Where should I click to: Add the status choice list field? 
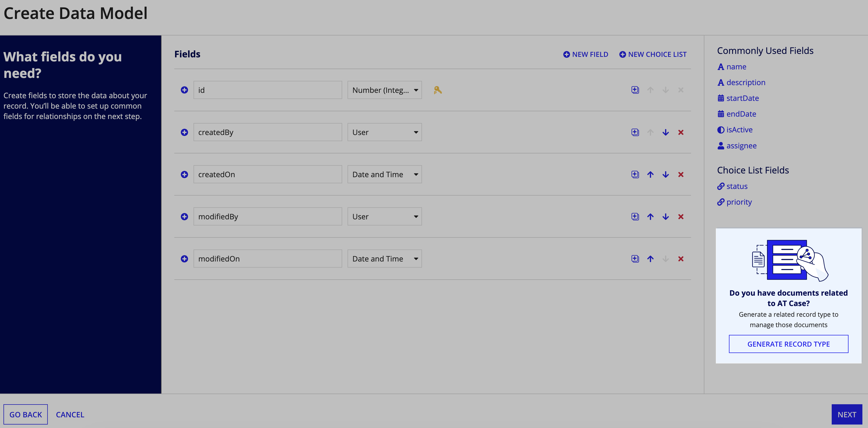pos(733,186)
